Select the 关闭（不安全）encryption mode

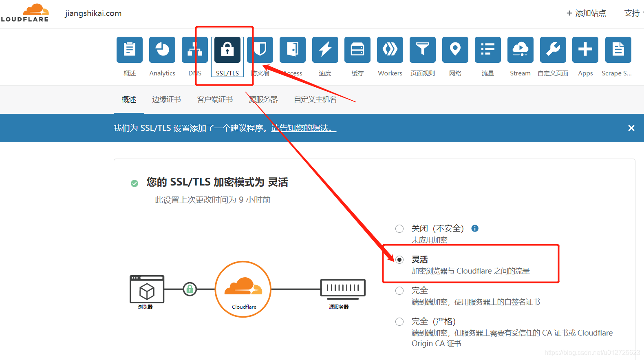click(x=399, y=229)
